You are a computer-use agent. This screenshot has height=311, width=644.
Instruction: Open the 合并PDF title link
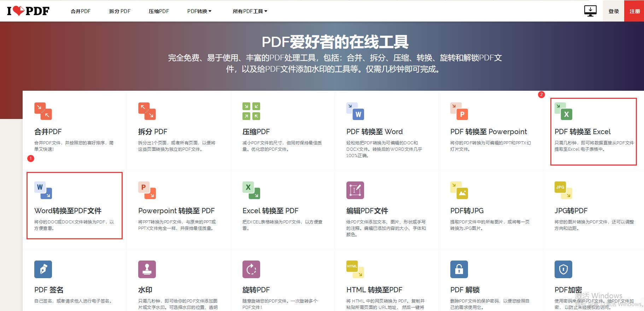(x=48, y=132)
